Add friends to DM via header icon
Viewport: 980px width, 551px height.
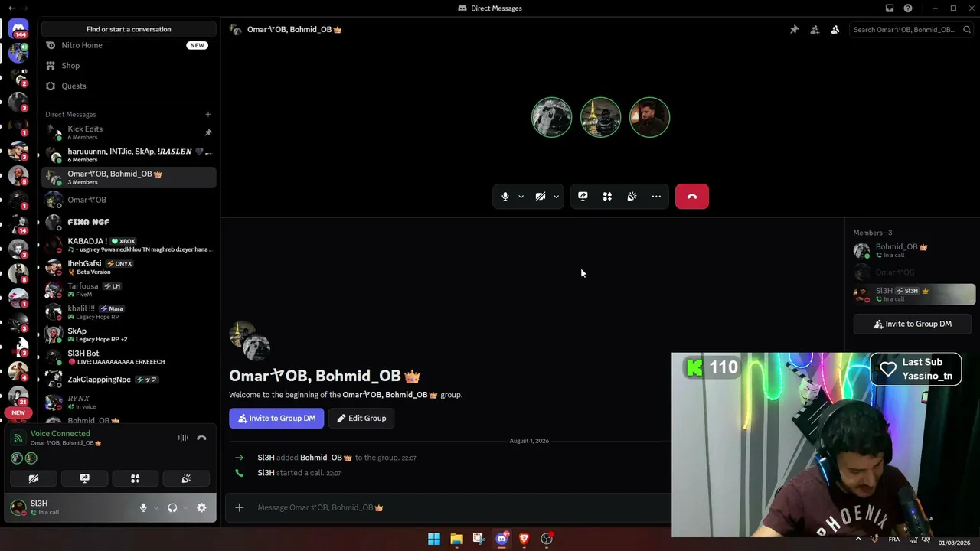(815, 30)
